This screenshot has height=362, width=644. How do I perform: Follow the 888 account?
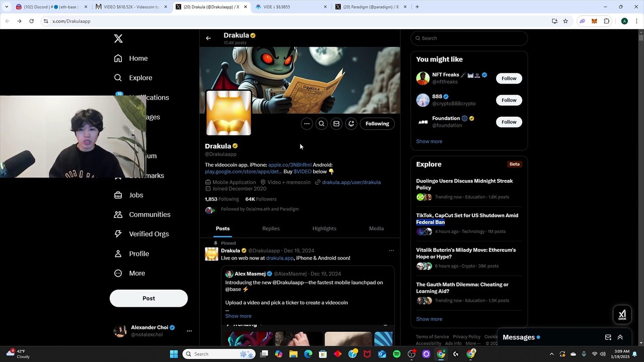[509, 100]
